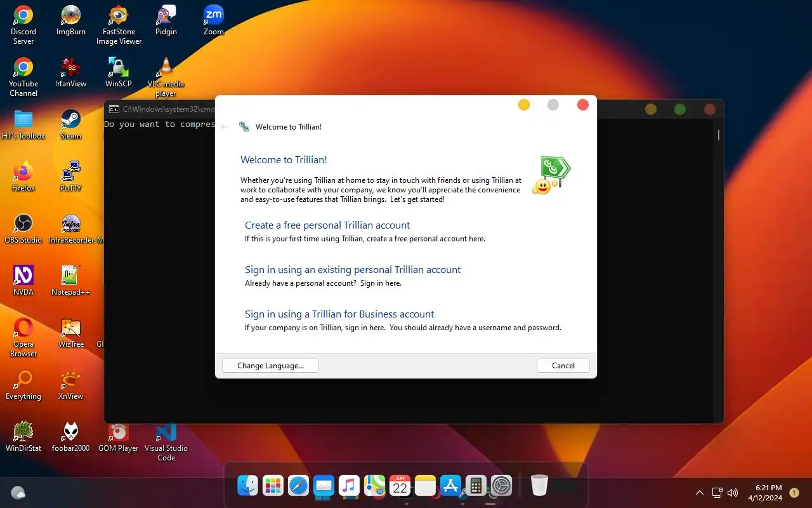Select the InfraRecorder desktop icon
This screenshot has width=812, height=508.
tap(70, 229)
